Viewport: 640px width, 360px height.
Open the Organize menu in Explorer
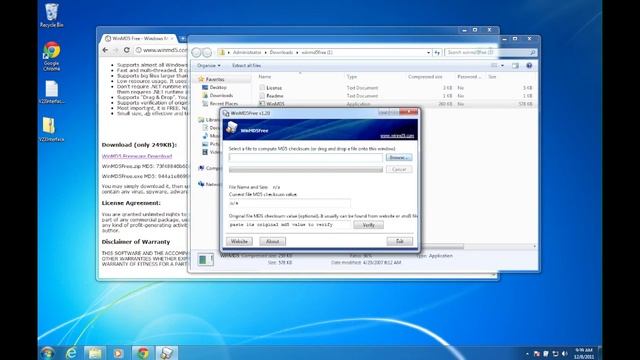(209, 66)
